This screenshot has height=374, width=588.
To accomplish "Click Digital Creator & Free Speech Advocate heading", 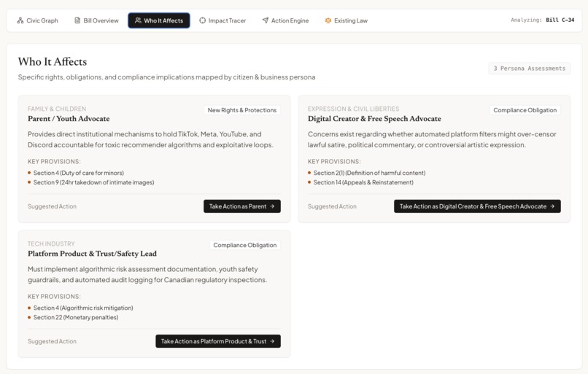I will tap(374, 119).
